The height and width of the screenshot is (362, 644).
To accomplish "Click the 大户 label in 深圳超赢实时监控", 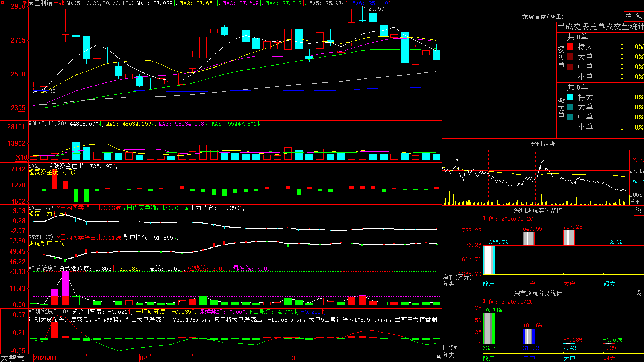I will [x=569, y=284].
